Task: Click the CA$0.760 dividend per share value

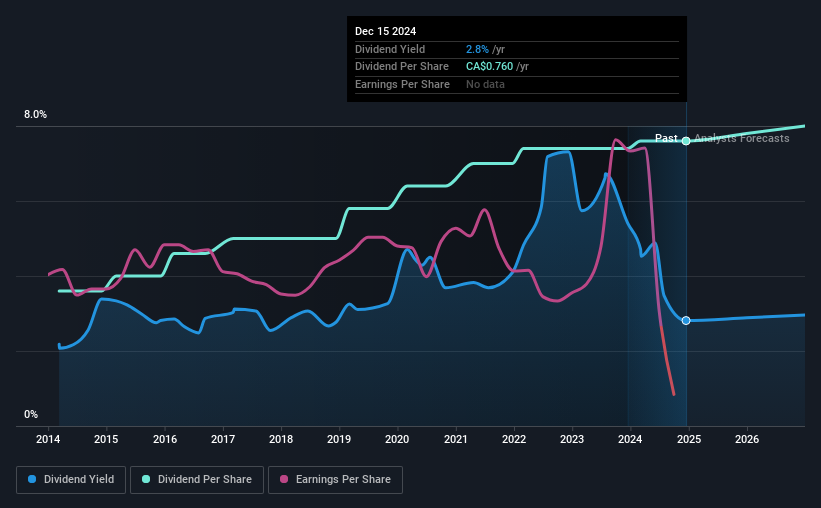Action: pos(490,67)
